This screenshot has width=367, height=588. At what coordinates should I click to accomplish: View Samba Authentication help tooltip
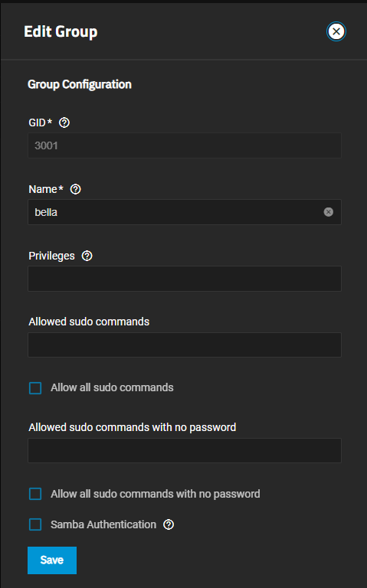[169, 524]
